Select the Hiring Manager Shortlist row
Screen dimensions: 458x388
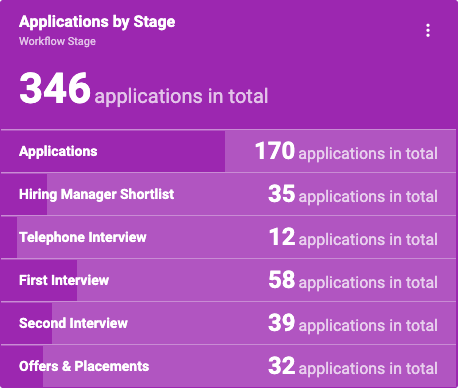(x=228, y=194)
